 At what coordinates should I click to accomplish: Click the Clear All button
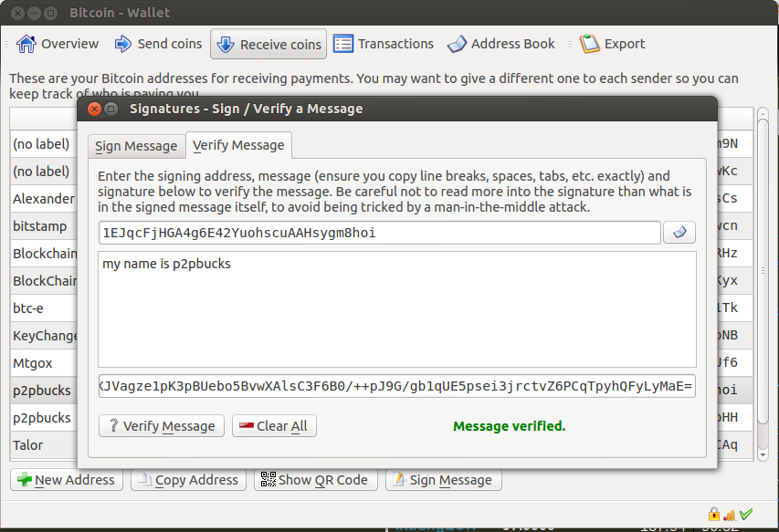(x=274, y=426)
